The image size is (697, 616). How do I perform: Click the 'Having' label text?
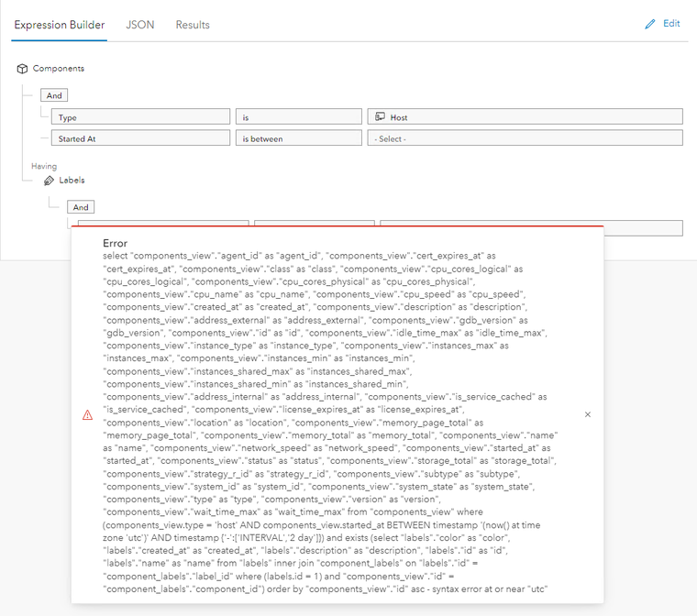[x=44, y=166]
